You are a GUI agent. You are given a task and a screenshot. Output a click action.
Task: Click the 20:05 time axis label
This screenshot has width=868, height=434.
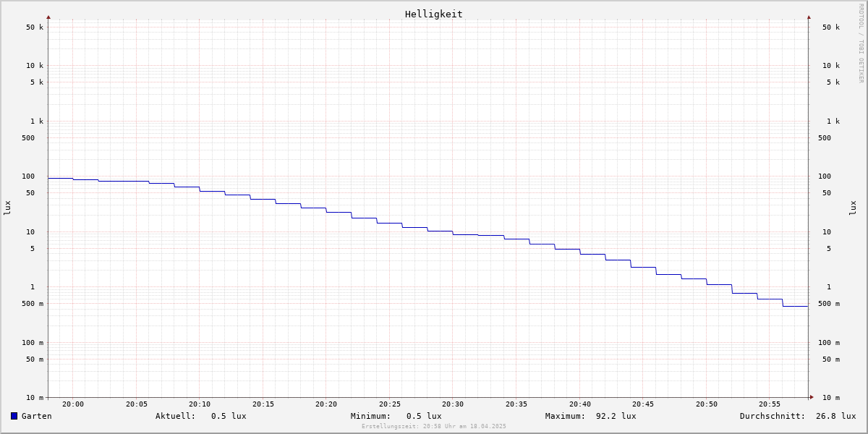[137, 404]
